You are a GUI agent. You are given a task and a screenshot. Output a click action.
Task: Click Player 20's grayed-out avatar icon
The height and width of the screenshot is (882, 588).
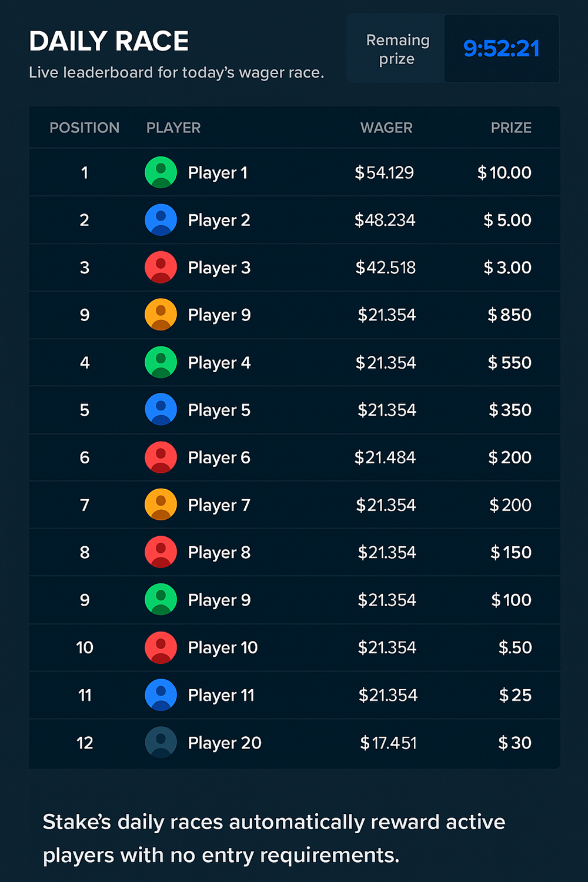161,742
